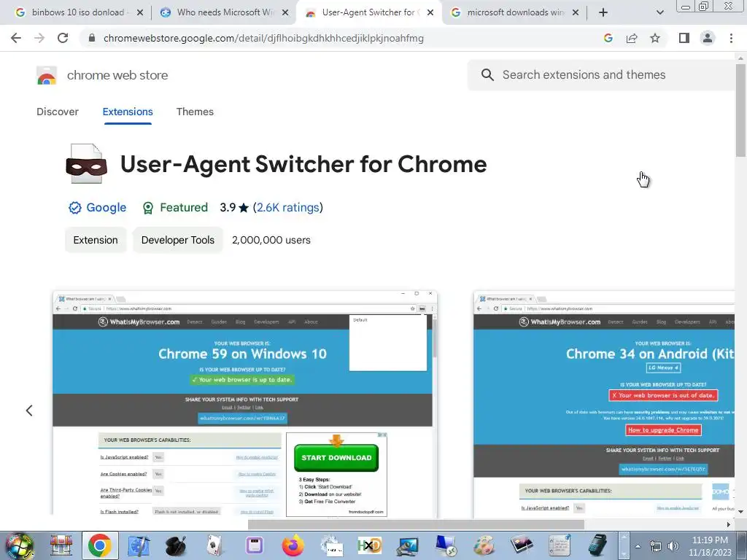Click the horizontal scrollbar right arrow

pyautogui.click(x=729, y=524)
